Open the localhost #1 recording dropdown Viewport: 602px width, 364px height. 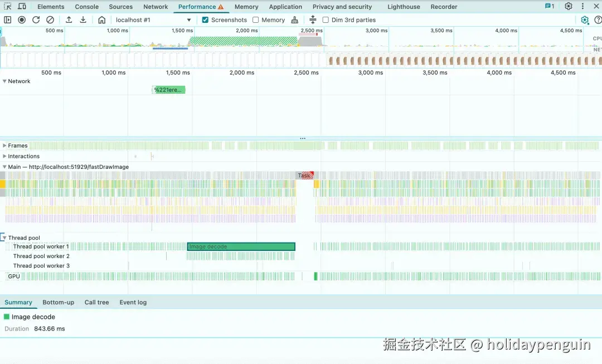[x=153, y=20]
